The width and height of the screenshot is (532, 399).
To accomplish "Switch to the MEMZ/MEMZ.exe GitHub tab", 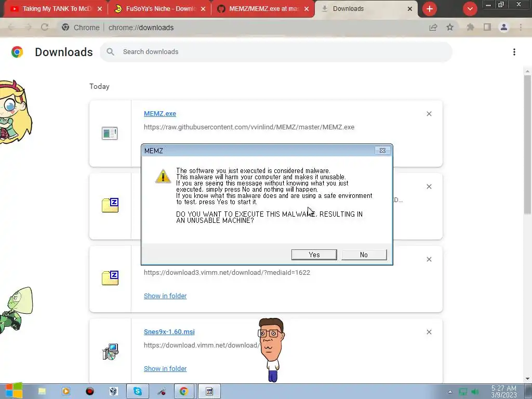I will [x=264, y=9].
